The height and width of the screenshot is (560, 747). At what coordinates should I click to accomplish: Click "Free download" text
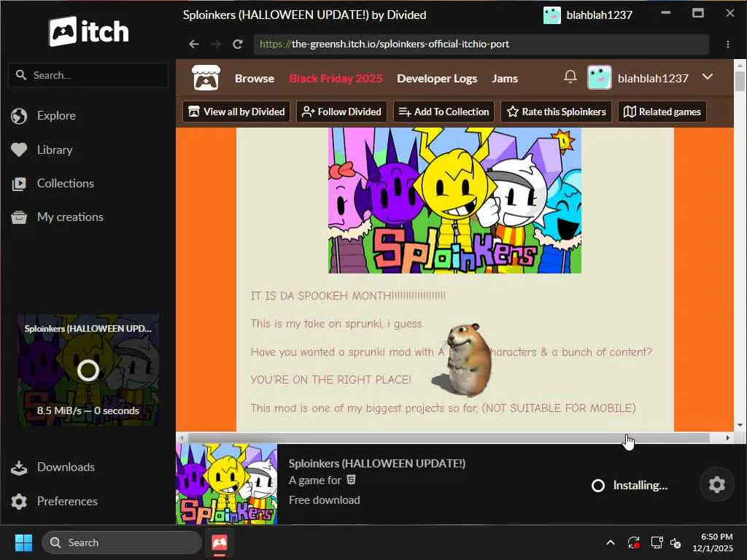click(325, 500)
